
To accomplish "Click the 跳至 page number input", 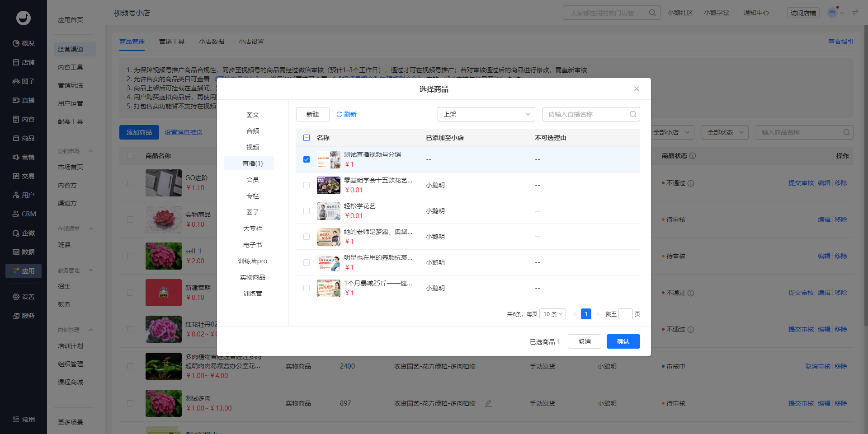I will click(x=626, y=314).
